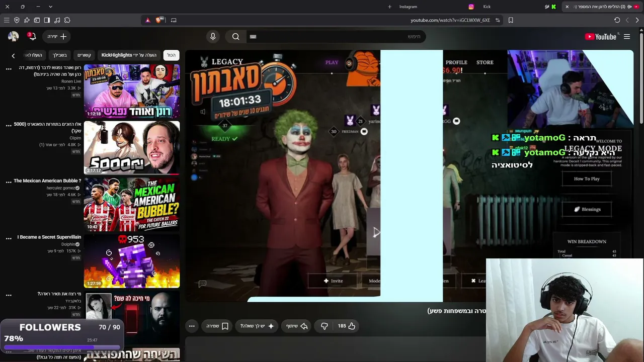Switch to the Kick tab
This screenshot has height=362, width=644.
click(x=518, y=7)
